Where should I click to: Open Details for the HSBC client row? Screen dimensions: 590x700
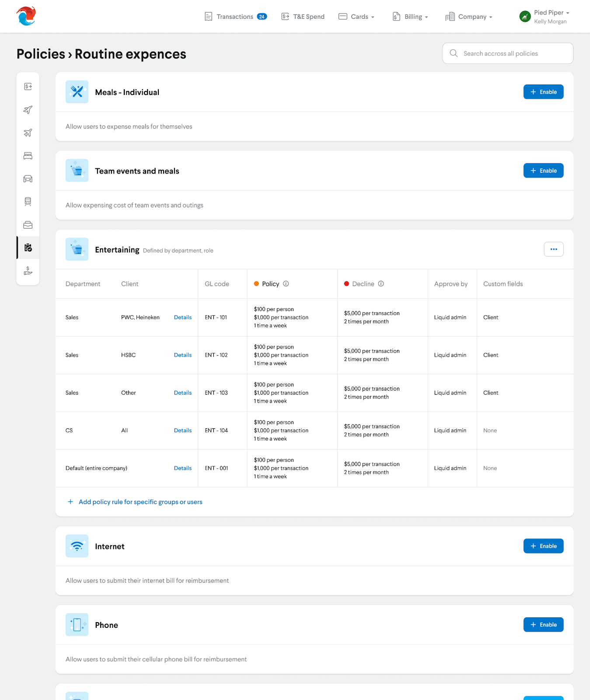[183, 355]
